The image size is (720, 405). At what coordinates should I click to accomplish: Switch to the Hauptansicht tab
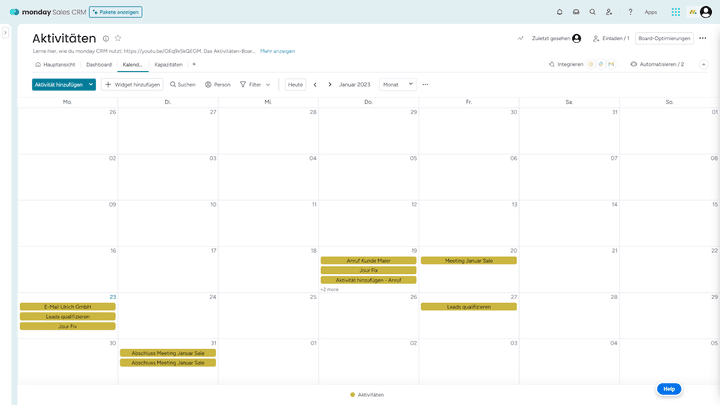55,65
